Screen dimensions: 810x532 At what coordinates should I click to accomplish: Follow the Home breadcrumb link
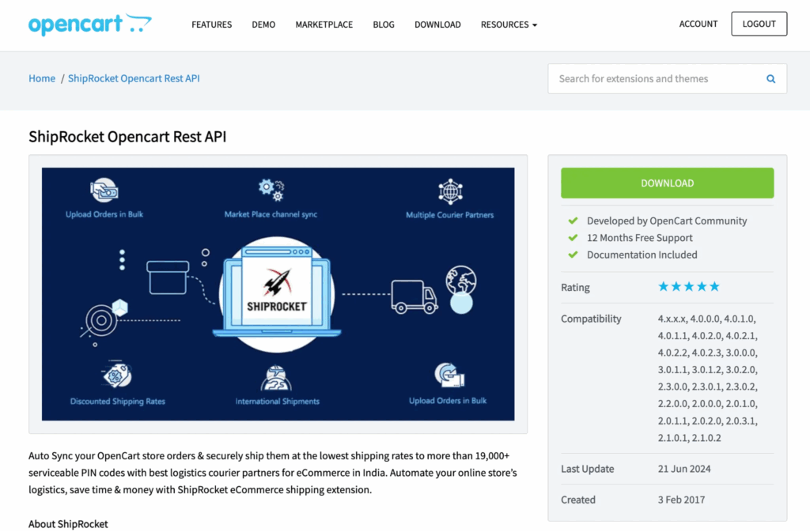click(x=42, y=79)
